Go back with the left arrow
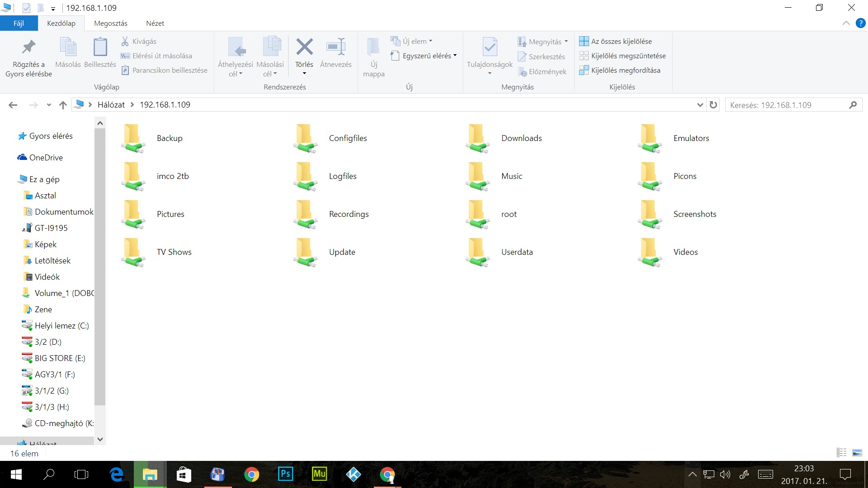 point(13,105)
